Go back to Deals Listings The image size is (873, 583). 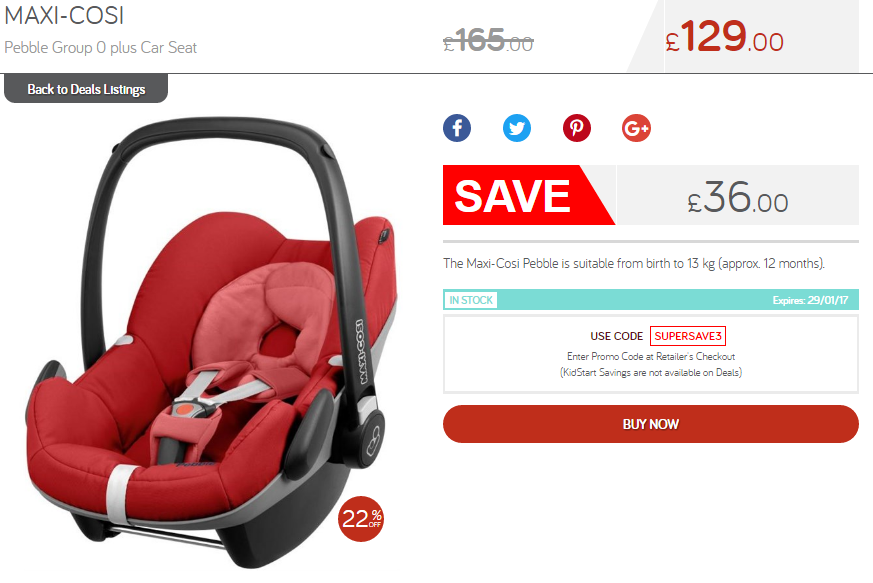pyautogui.click(x=86, y=89)
